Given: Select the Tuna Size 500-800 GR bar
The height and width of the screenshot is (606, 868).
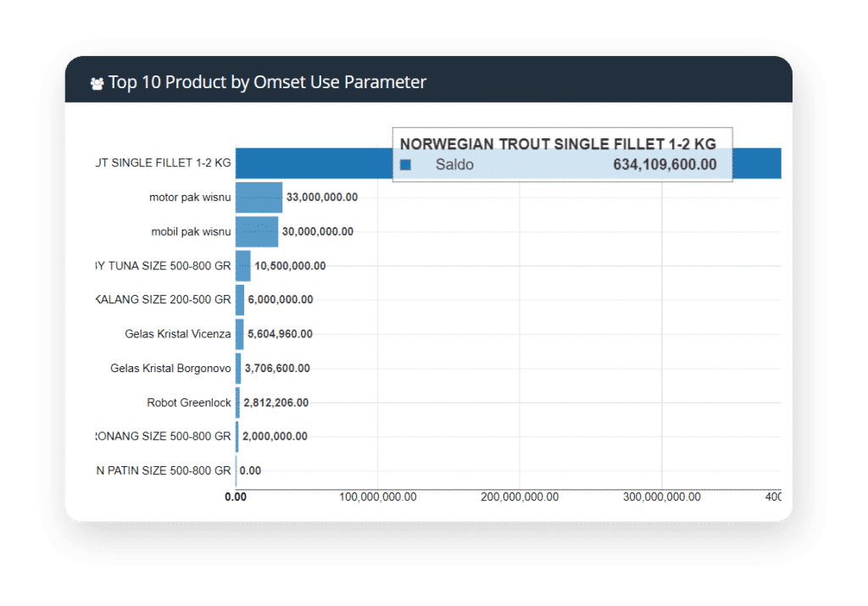Looking at the screenshot, I should [x=242, y=266].
